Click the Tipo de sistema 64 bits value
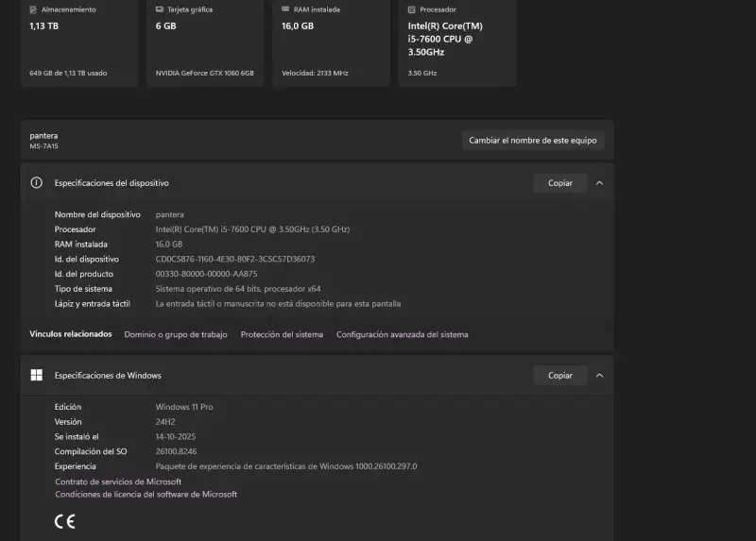 [x=238, y=289]
